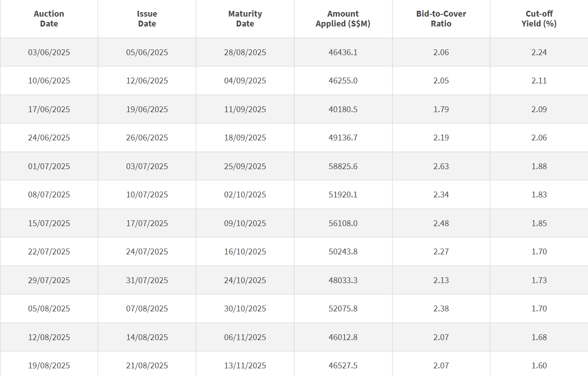This screenshot has width=588, height=376.
Task: Click the amount 46012.8 cell
Action: (x=343, y=337)
